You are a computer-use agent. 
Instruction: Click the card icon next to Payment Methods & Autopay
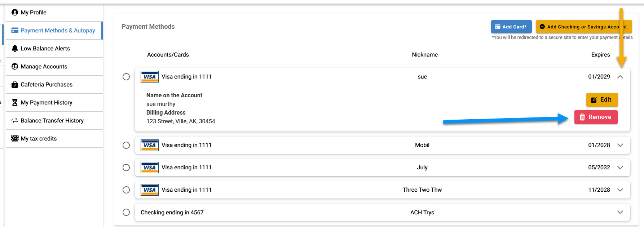coord(15,30)
